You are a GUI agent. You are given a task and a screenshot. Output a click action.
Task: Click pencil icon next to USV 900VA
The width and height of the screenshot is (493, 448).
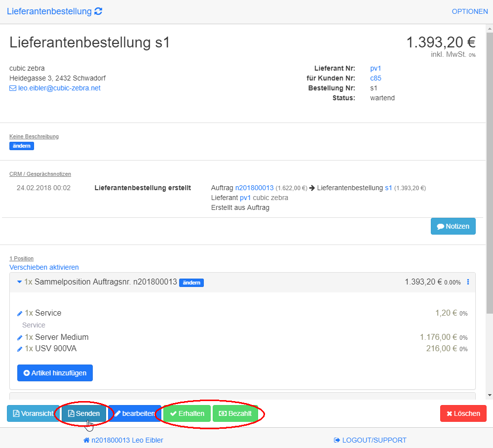(x=20, y=349)
